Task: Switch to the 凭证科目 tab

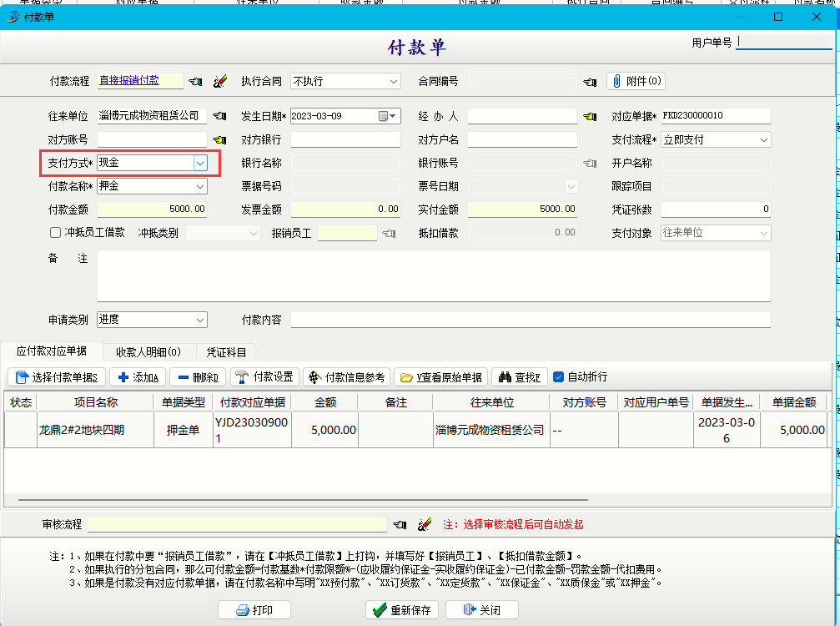Action: [x=226, y=352]
